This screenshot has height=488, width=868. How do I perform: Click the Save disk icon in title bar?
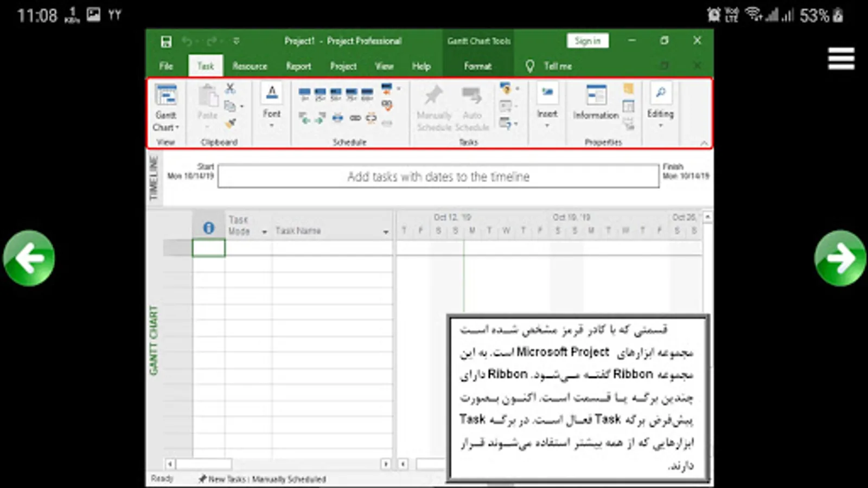[x=166, y=41]
